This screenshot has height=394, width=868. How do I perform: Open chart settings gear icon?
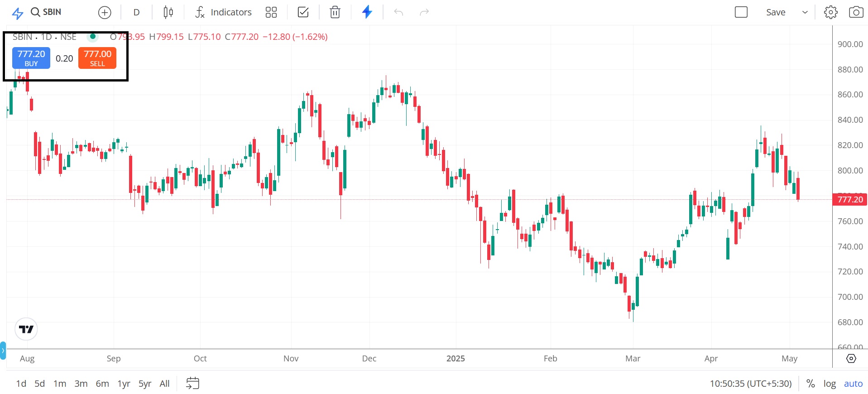click(x=831, y=12)
